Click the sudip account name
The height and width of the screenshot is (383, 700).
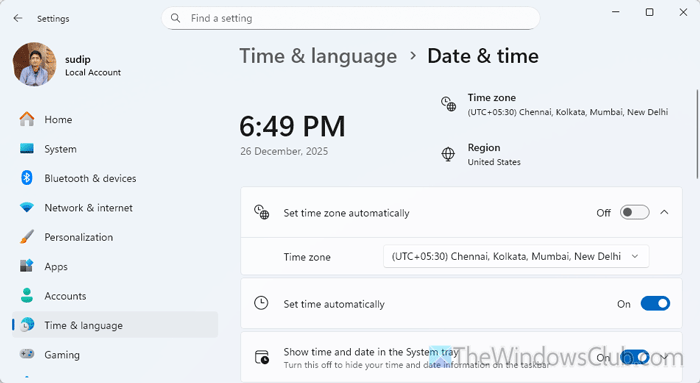pyautogui.click(x=78, y=59)
